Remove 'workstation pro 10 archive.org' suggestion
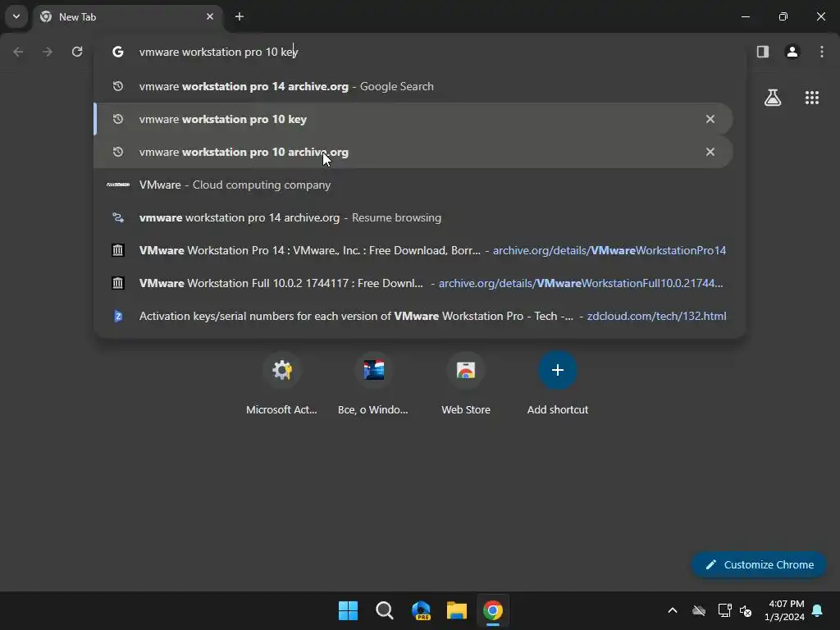The image size is (840, 630). click(710, 152)
